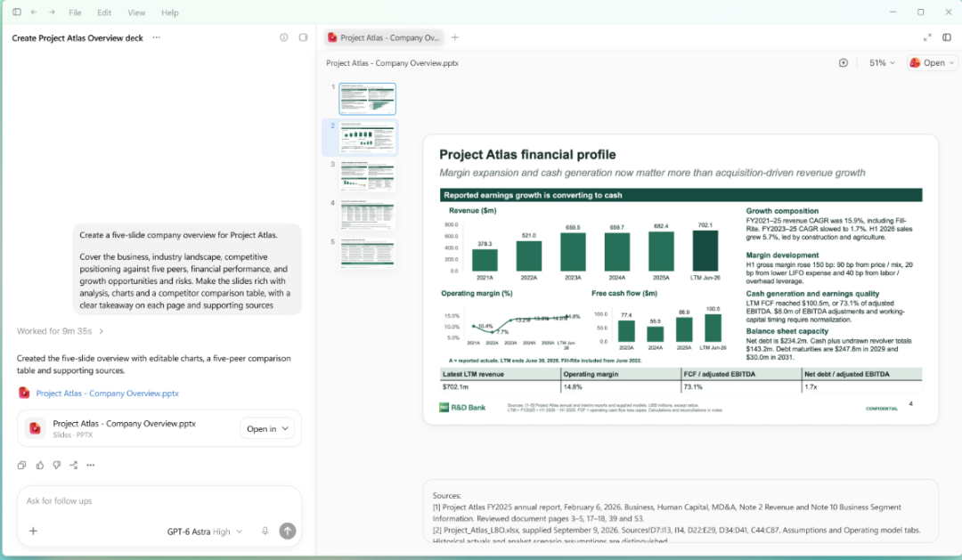Go back with the left arrow
962x560 pixels.
point(35,12)
